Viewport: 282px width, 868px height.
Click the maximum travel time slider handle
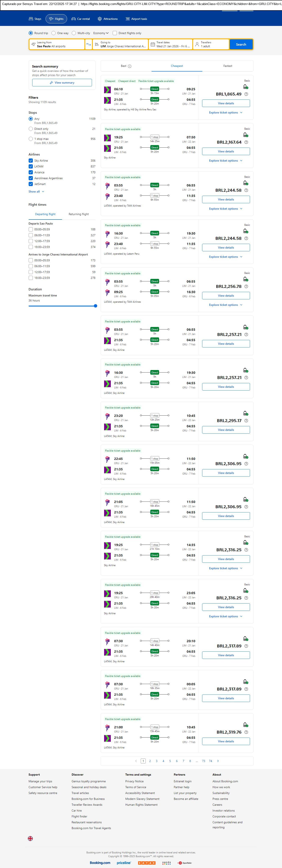pos(95,306)
